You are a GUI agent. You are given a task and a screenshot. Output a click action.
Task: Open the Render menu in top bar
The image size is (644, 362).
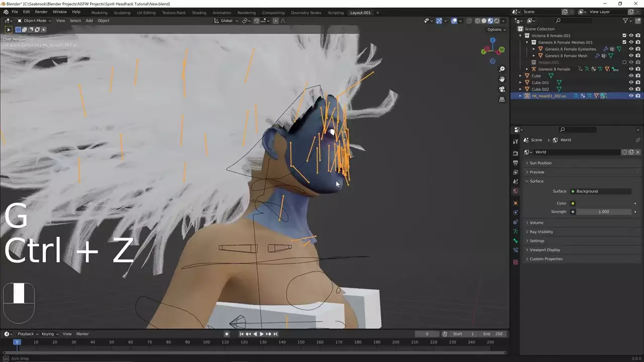[x=41, y=12]
